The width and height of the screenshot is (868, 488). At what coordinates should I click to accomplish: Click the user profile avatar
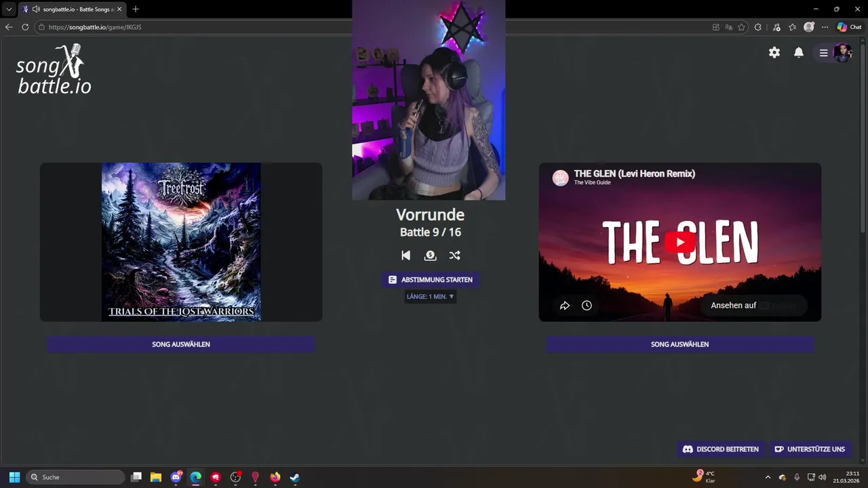point(842,53)
